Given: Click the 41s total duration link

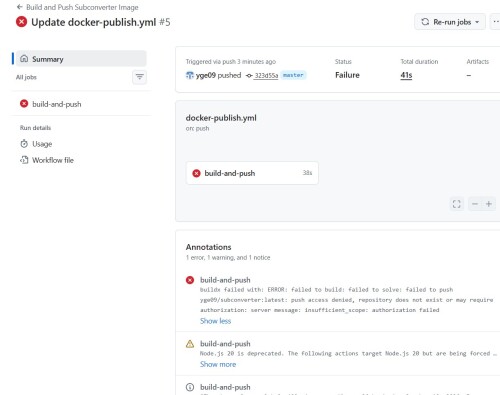Looking at the screenshot, I should click(x=406, y=75).
